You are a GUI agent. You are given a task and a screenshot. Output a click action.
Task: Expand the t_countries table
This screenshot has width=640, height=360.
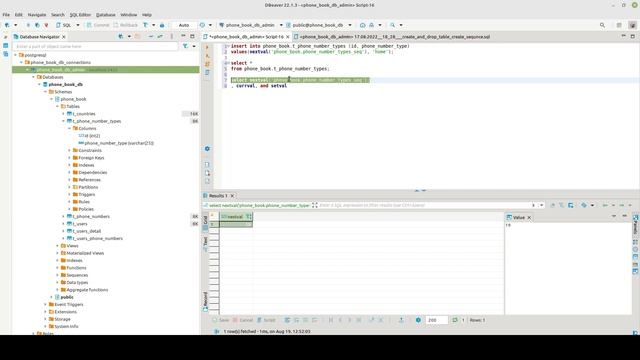(x=63, y=114)
